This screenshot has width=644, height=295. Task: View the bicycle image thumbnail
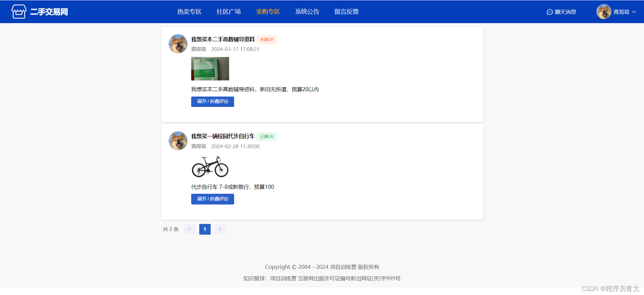(x=210, y=166)
